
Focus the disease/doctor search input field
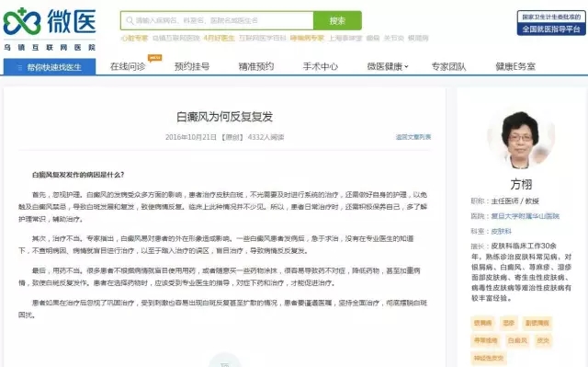pos(217,20)
